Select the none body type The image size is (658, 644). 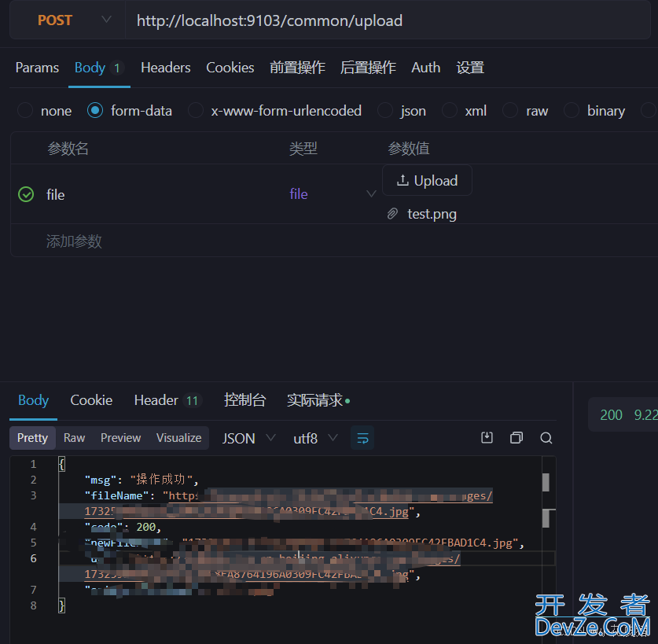coord(44,111)
